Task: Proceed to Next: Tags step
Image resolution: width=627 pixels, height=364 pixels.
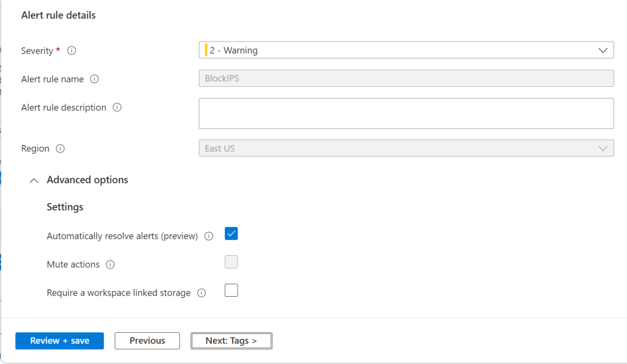Action: coord(231,341)
